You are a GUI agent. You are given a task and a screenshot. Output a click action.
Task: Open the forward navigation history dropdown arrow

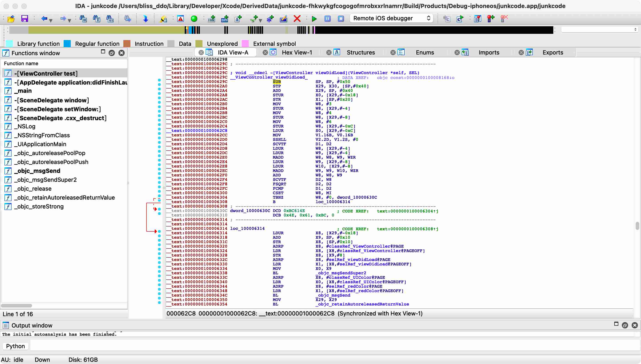click(69, 20)
